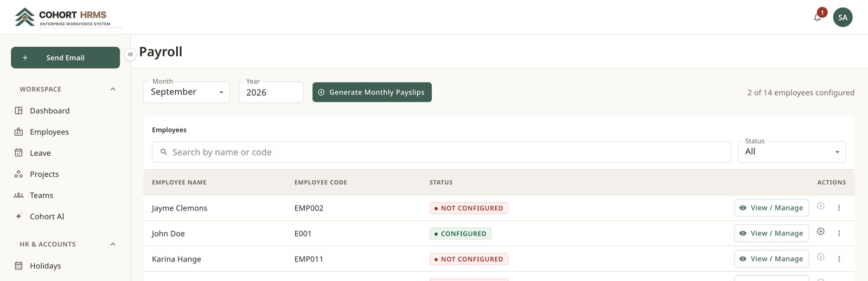The width and height of the screenshot is (868, 281).
Task: Click the John Doe name cell
Action: point(168,234)
